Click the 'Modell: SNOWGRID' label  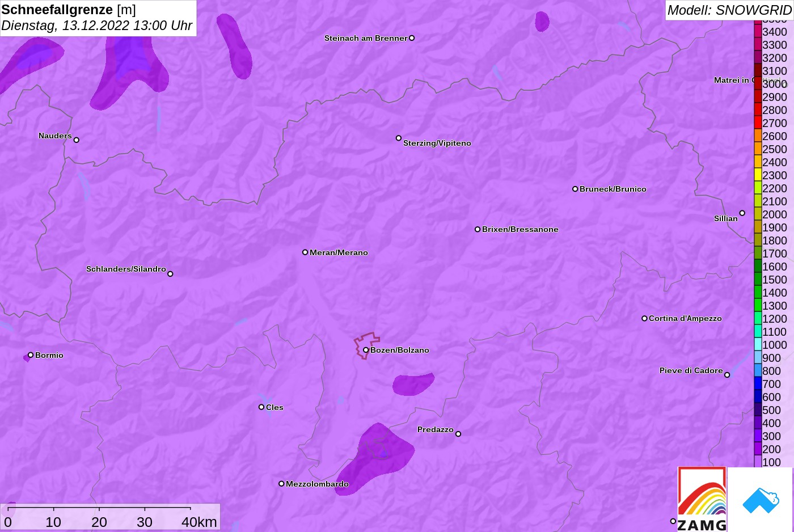[x=729, y=10]
